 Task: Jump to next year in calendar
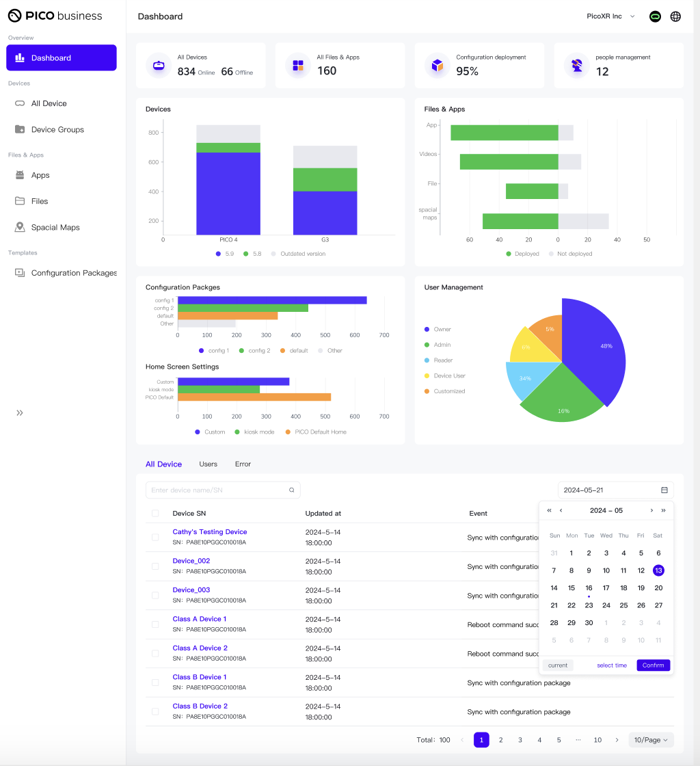(x=663, y=510)
